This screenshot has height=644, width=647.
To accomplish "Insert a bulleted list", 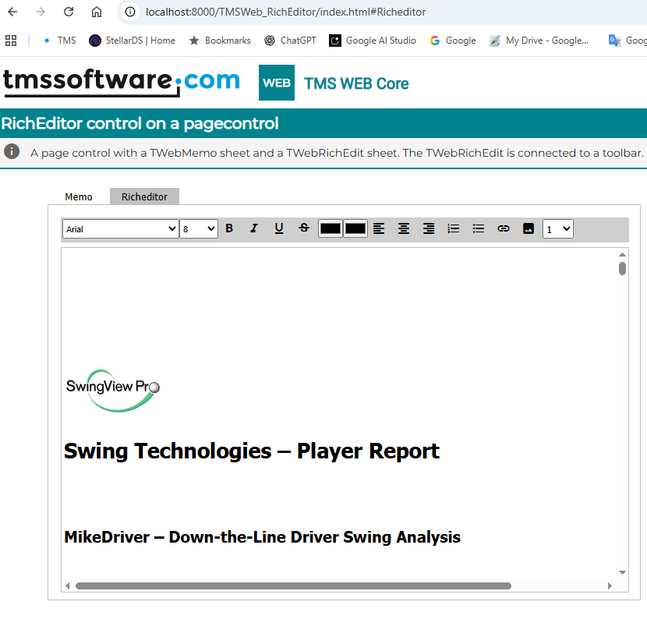I will 479,228.
